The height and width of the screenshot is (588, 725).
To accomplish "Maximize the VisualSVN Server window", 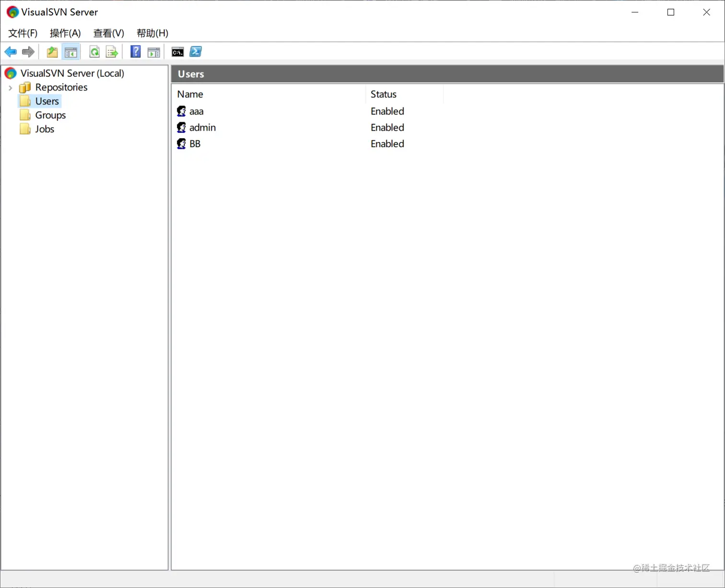I will coord(671,12).
